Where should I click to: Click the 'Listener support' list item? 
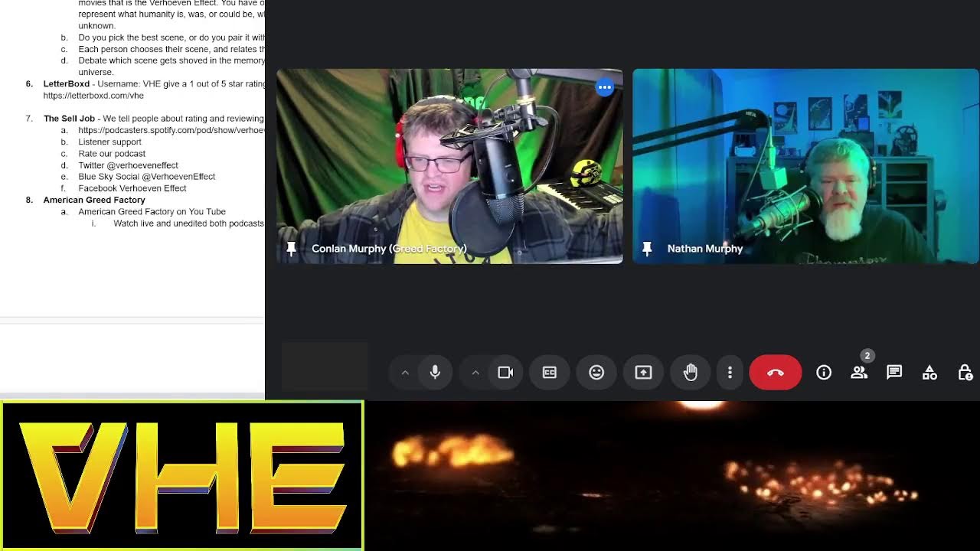click(109, 142)
